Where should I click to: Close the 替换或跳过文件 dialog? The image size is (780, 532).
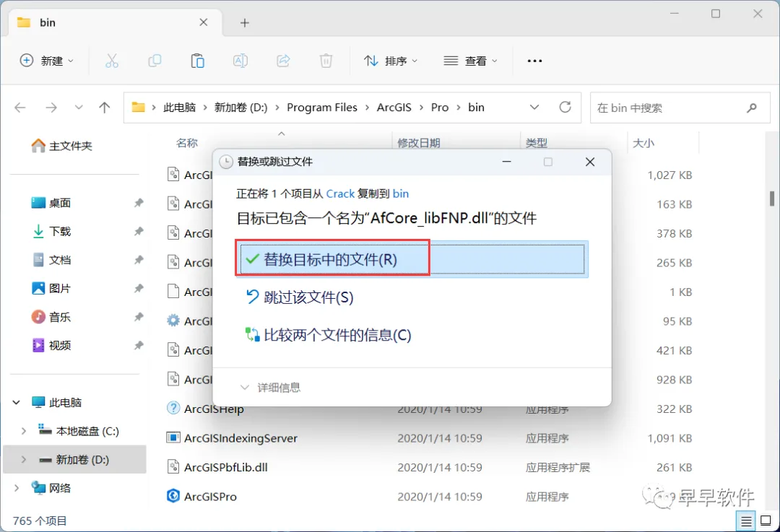(x=590, y=162)
